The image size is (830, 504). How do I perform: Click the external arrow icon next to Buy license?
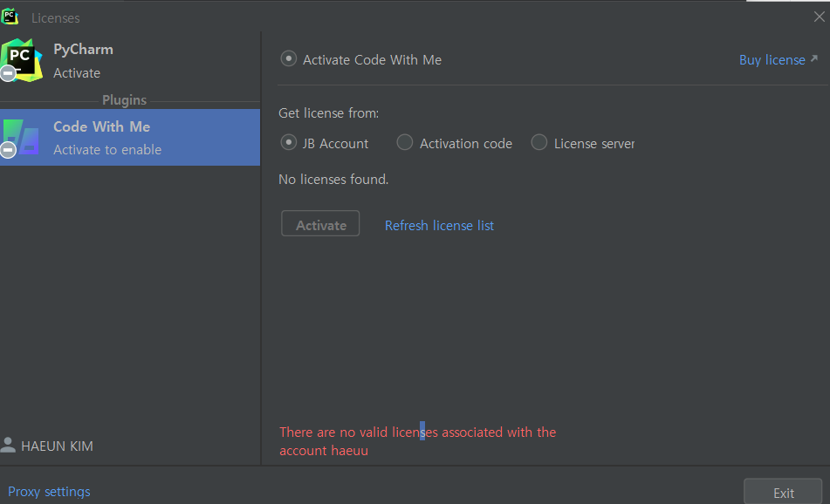point(814,58)
